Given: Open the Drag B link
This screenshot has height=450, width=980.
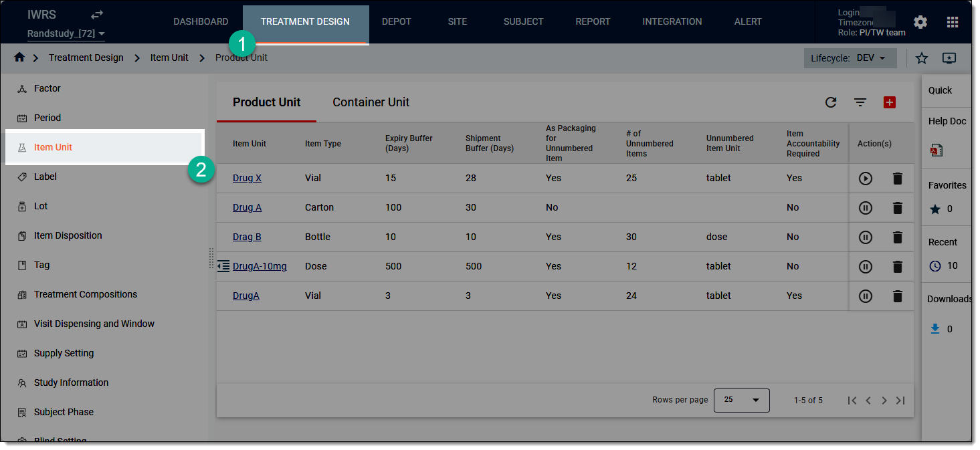Looking at the screenshot, I should click(x=247, y=237).
